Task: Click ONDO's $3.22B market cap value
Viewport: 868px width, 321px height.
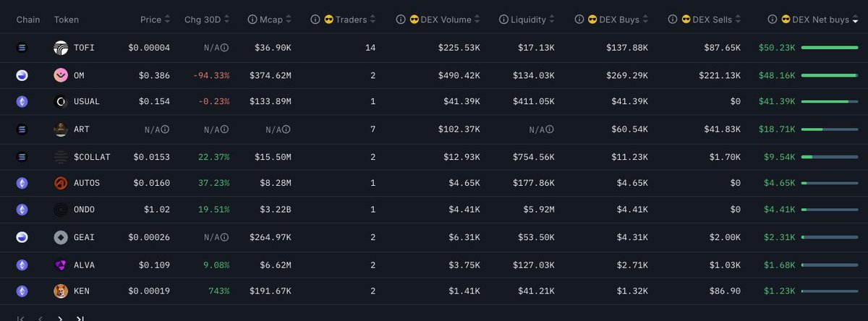Action: (x=275, y=210)
